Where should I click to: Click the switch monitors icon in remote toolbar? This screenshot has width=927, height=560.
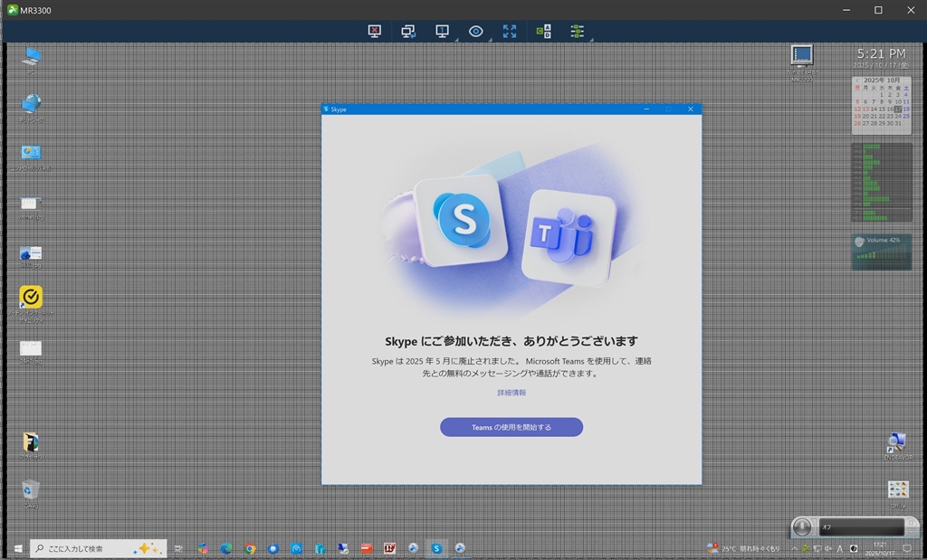point(408,32)
